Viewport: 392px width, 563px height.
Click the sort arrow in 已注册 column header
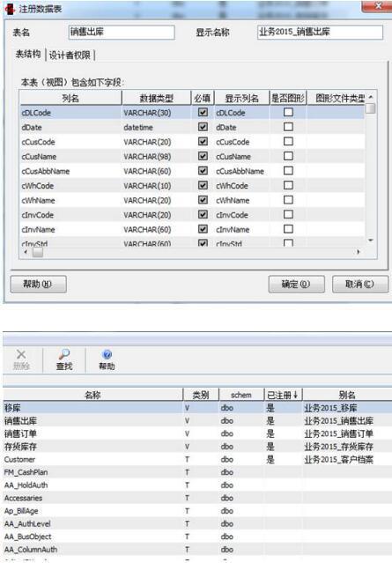(295, 395)
